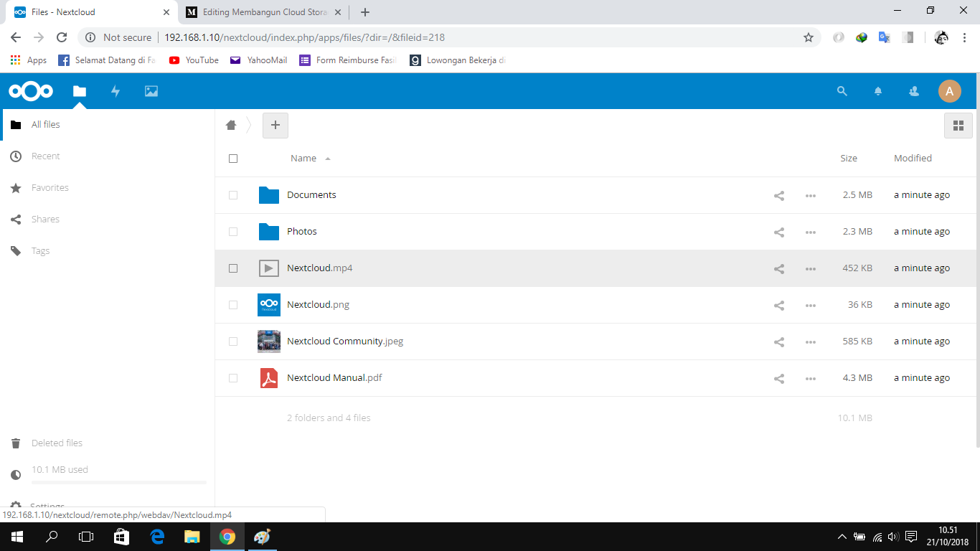Open Microsoft Edge from taskbar
Viewport: 980px width, 551px height.
[157, 537]
